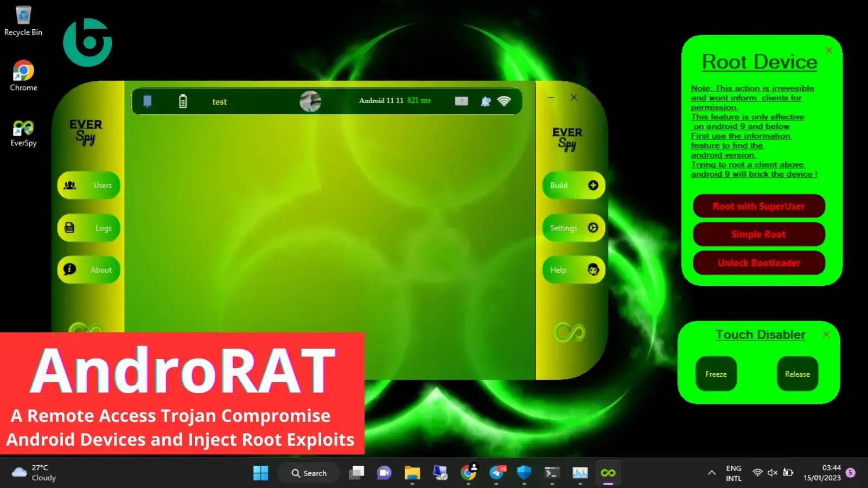Viewport: 868px width, 488px height.
Task: Click the connected phone icon in the status bar
Action: pyautogui.click(x=148, y=101)
